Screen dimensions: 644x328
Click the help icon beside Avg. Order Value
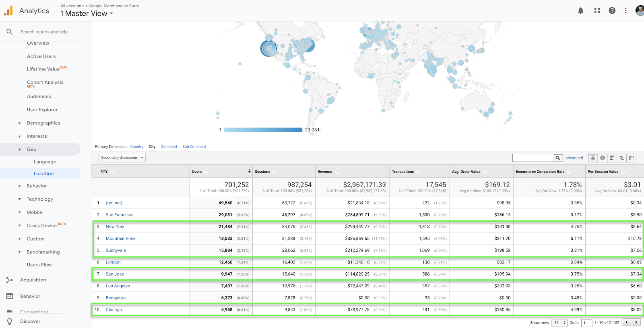pos(485,172)
